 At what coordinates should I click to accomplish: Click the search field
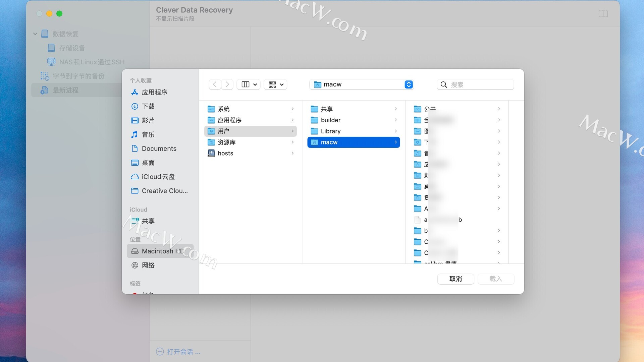480,84
